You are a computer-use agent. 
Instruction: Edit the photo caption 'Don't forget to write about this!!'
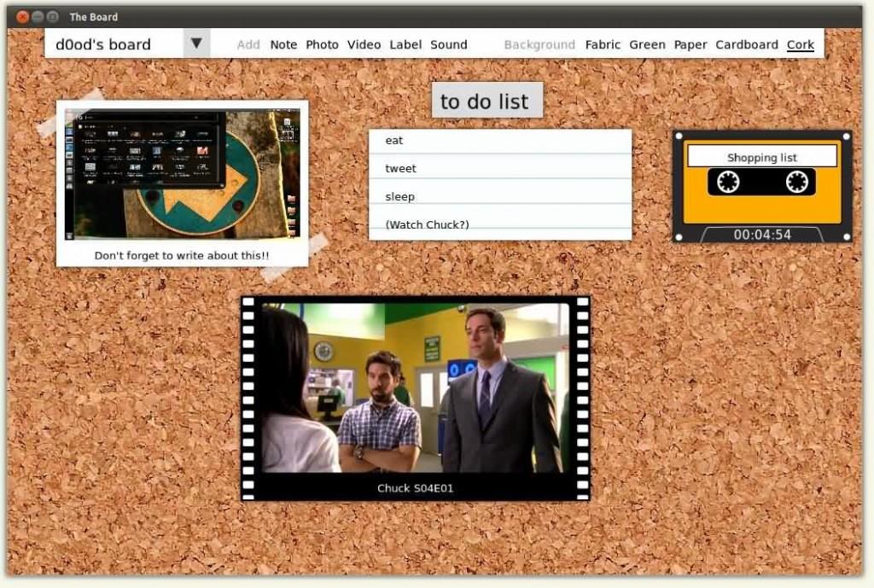[182, 255]
